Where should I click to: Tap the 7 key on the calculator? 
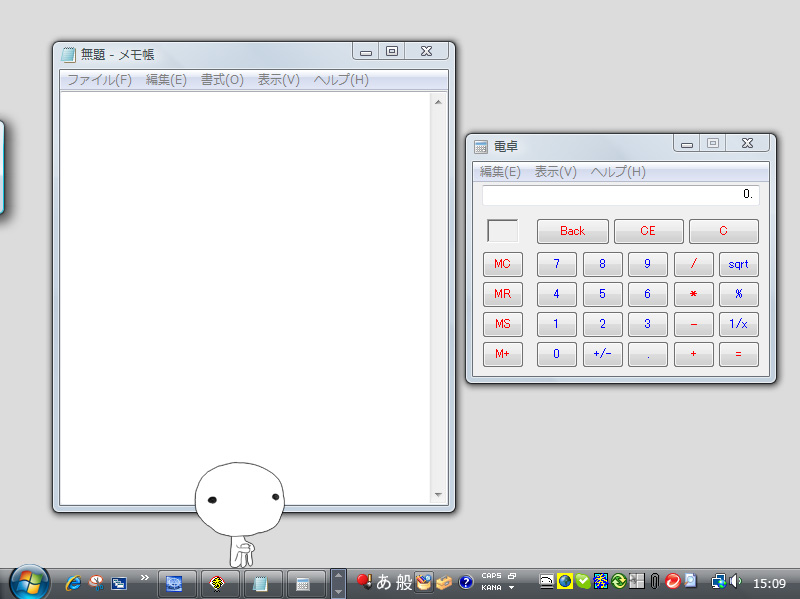click(x=557, y=264)
